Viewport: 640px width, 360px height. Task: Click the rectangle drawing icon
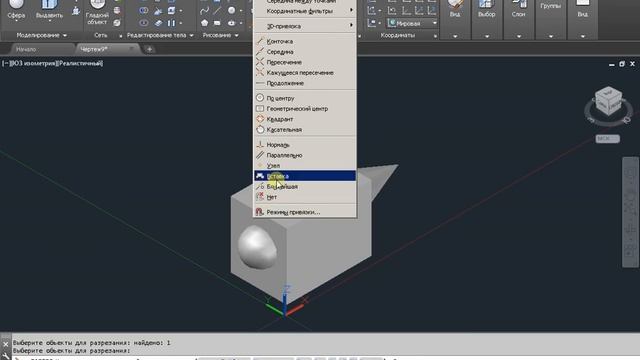pyautogui.click(x=217, y=23)
